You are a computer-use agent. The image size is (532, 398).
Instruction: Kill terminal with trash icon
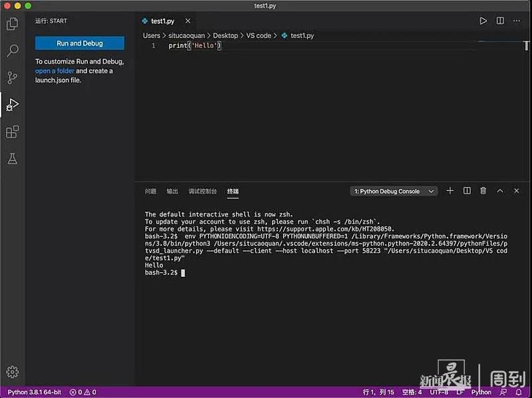point(483,191)
